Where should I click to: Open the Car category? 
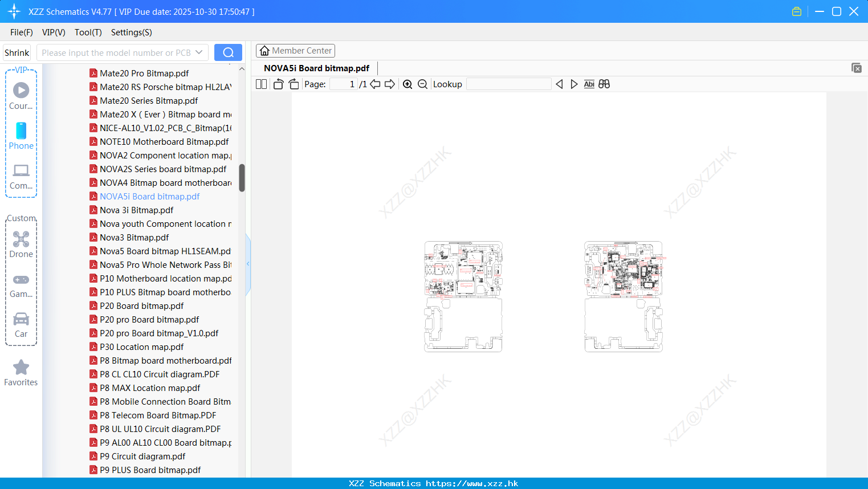[x=21, y=325]
